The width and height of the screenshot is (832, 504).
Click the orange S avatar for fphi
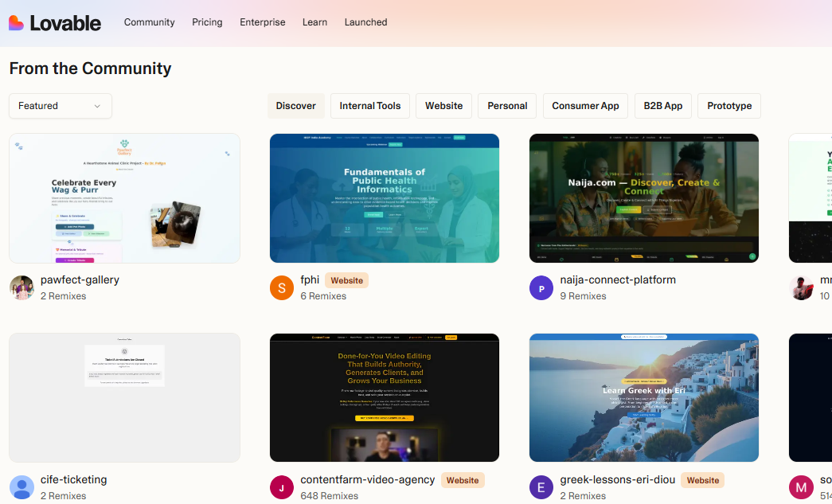tap(282, 288)
